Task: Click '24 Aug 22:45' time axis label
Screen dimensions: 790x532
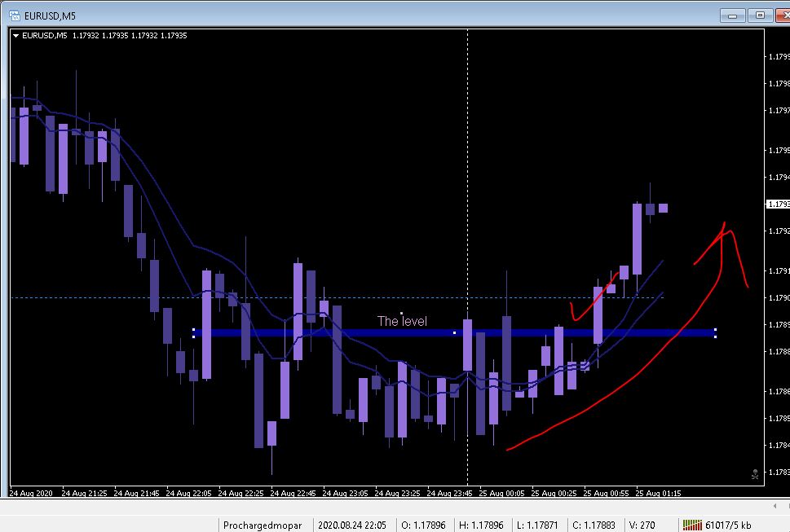Action: tap(293, 493)
